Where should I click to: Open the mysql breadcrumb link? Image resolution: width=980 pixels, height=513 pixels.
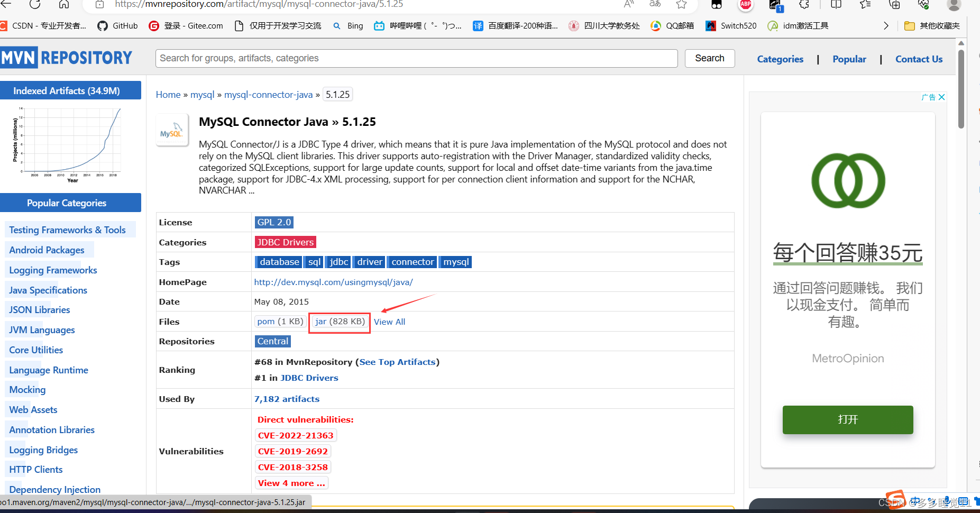coord(202,95)
